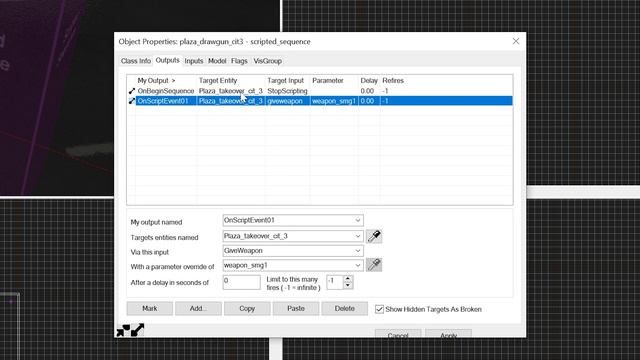This screenshot has width=640, height=360.
Task: Open the My output named dropdown
Action: click(x=358, y=220)
